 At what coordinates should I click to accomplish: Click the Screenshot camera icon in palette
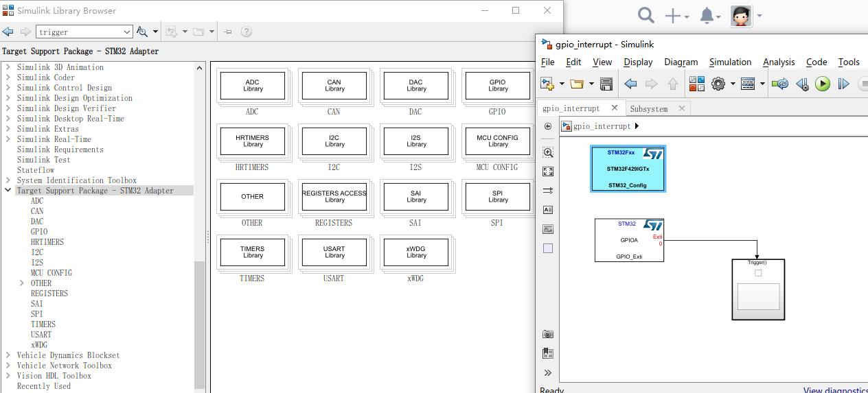[x=547, y=334]
